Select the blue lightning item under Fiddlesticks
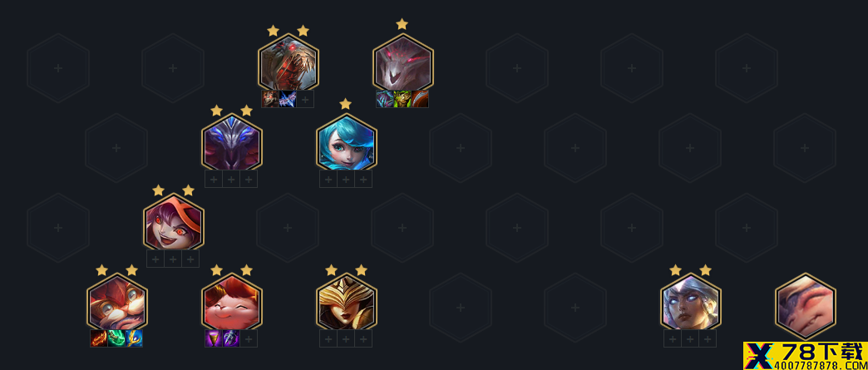The width and height of the screenshot is (868, 370). point(288,99)
